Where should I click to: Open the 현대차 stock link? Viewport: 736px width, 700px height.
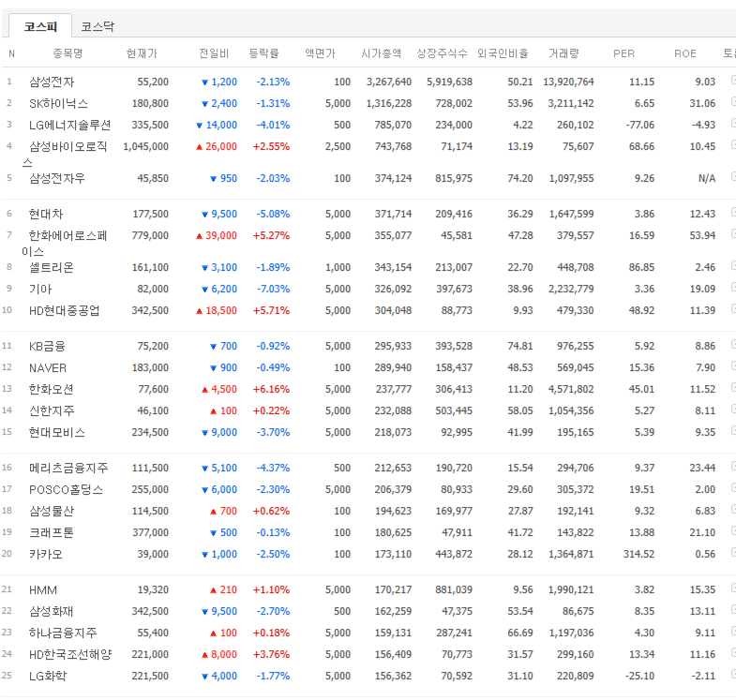tap(46, 214)
